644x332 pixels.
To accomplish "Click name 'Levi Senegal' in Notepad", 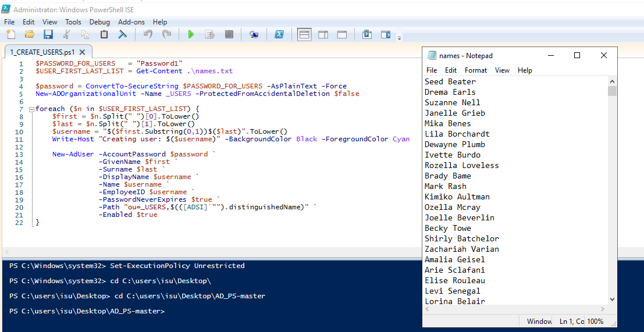I will tap(453, 291).
